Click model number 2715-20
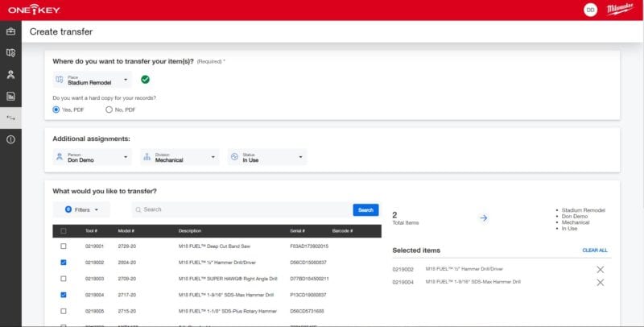Image resolution: width=644 pixels, height=327 pixels. (x=127, y=312)
